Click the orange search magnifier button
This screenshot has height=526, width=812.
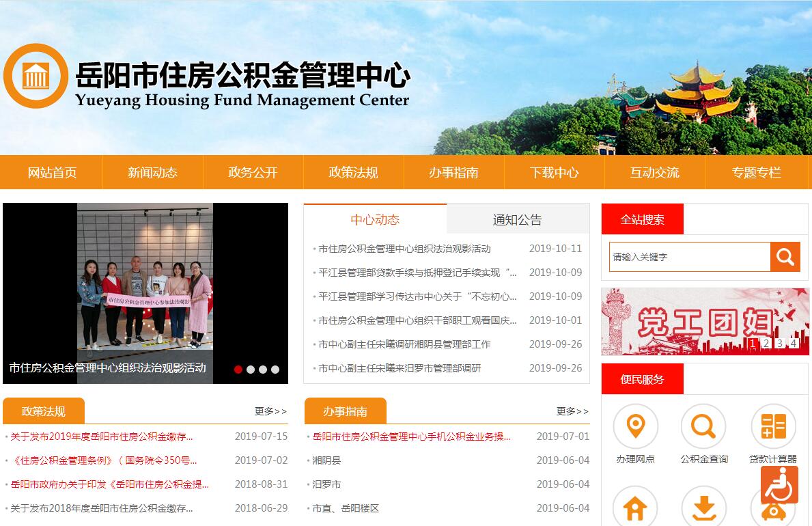point(785,257)
